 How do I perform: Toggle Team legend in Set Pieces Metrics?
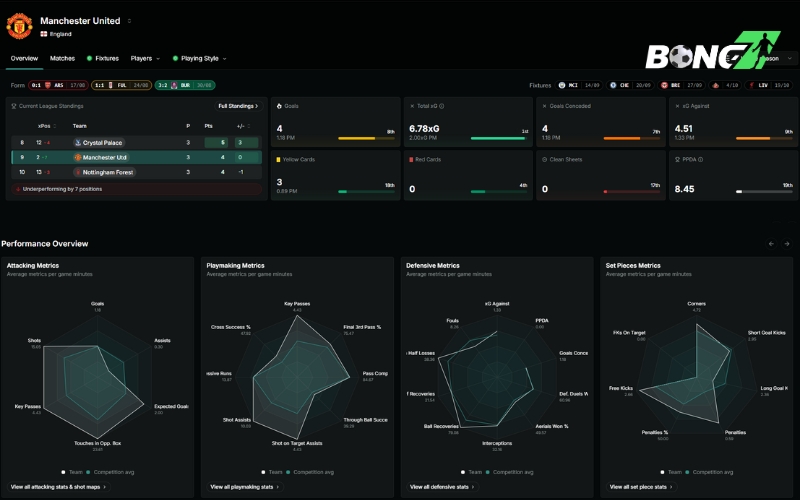[671, 472]
